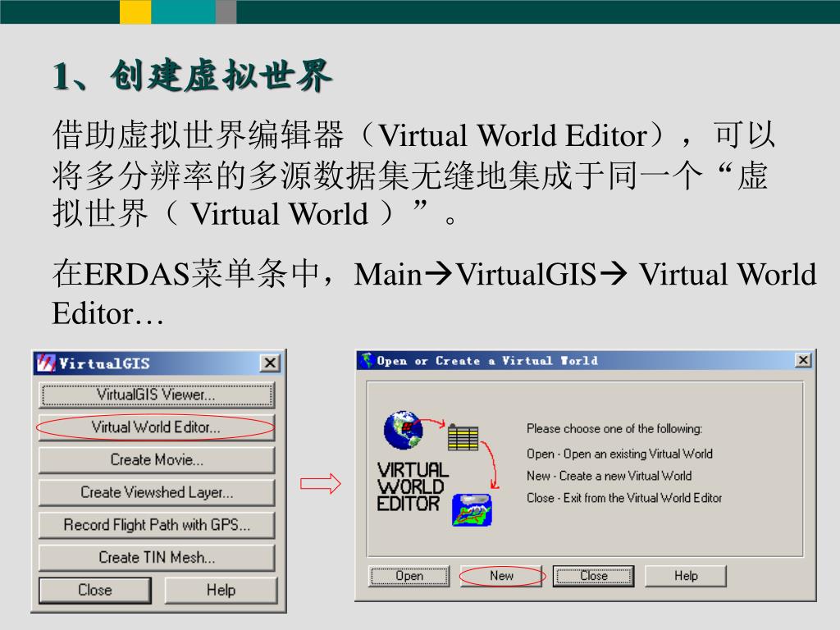The image size is (840, 630).
Task: Click the yellow data table icon
Action: click(463, 437)
